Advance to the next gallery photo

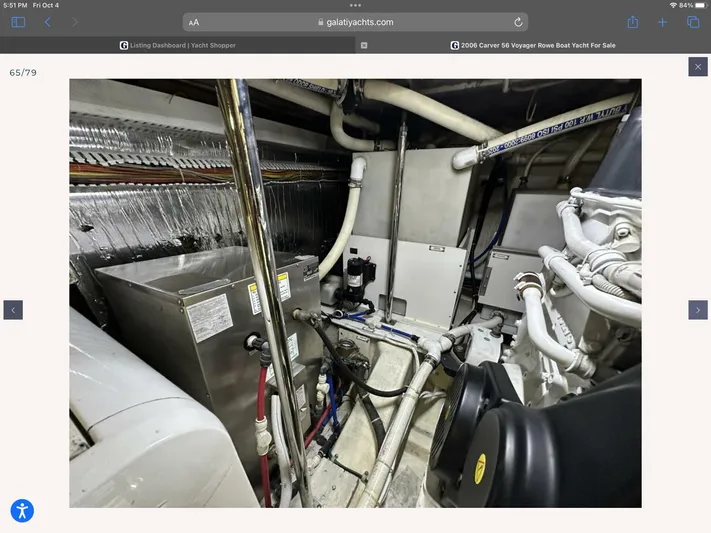click(x=697, y=310)
